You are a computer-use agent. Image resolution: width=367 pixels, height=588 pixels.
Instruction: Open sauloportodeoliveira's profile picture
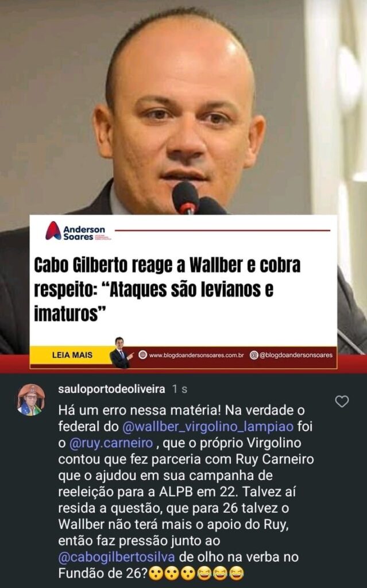[x=31, y=400]
